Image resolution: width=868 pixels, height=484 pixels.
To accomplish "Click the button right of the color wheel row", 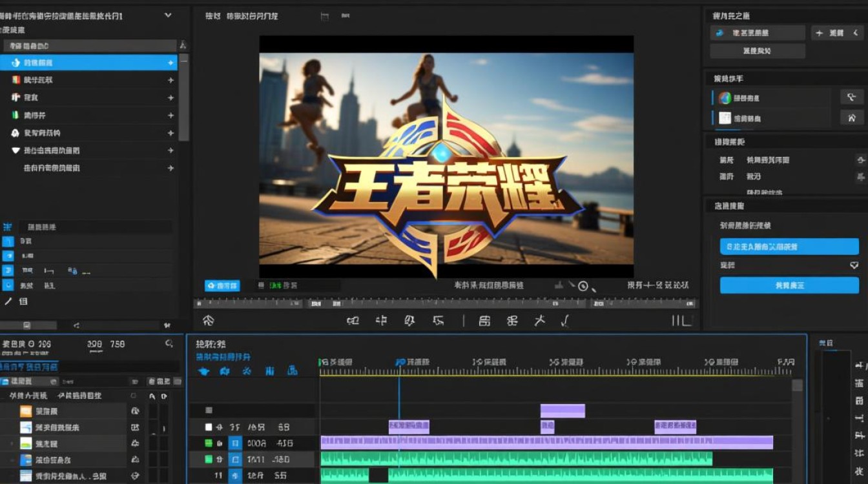I will click(x=852, y=97).
